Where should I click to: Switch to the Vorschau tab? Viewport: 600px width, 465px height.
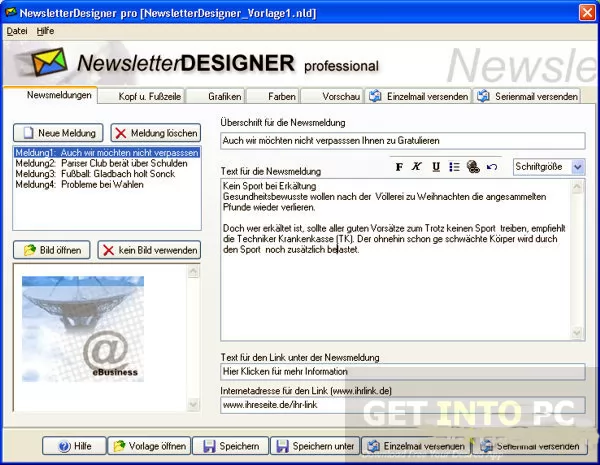pyautogui.click(x=332, y=96)
